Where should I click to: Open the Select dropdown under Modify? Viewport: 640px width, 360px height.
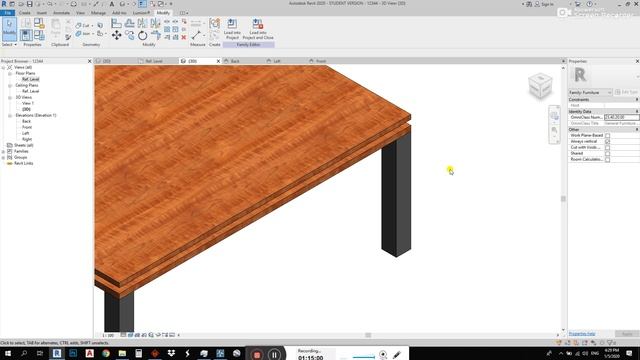(9, 44)
